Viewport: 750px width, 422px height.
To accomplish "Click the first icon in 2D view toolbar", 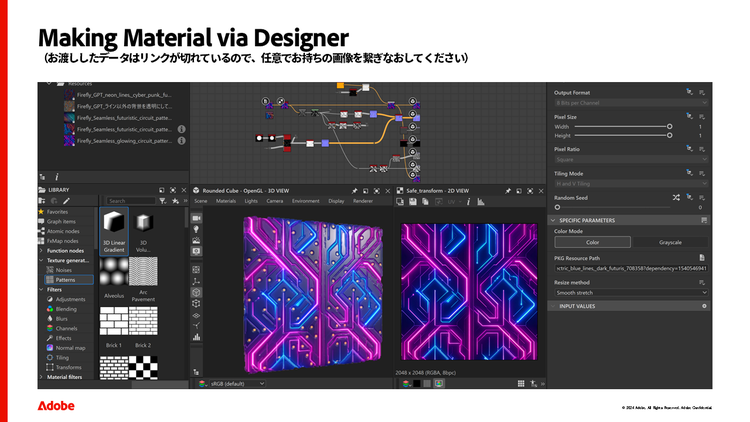I will pyautogui.click(x=400, y=202).
